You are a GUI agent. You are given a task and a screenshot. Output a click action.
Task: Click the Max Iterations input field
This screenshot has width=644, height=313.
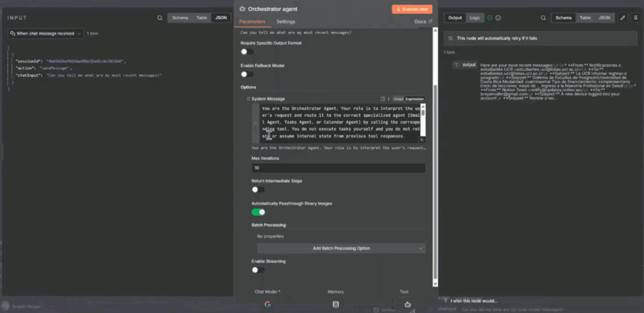pos(338,168)
